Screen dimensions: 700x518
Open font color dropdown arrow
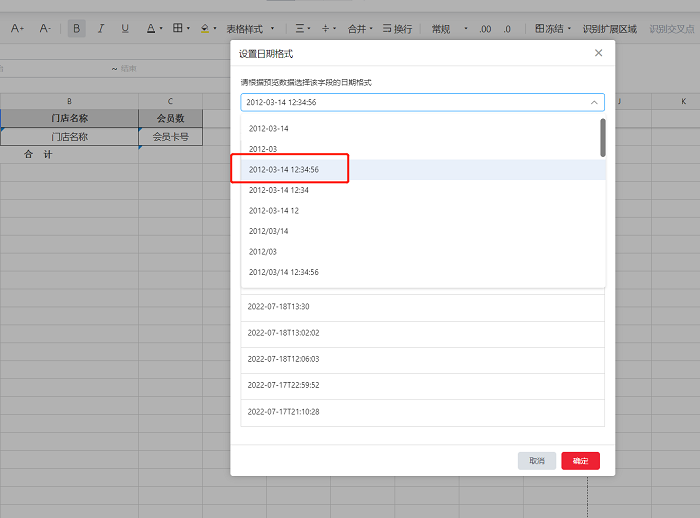pyautogui.click(x=161, y=29)
